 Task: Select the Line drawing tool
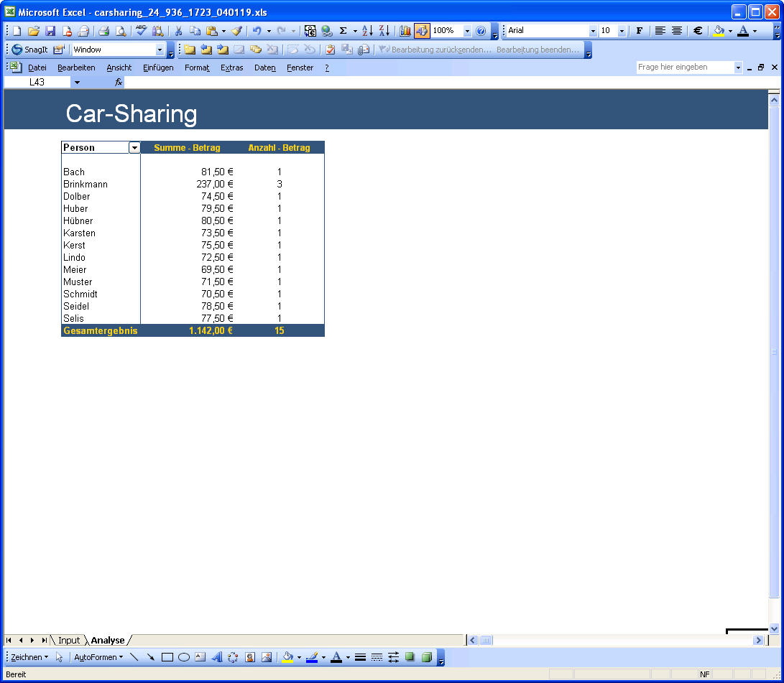[x=134, y=657]
